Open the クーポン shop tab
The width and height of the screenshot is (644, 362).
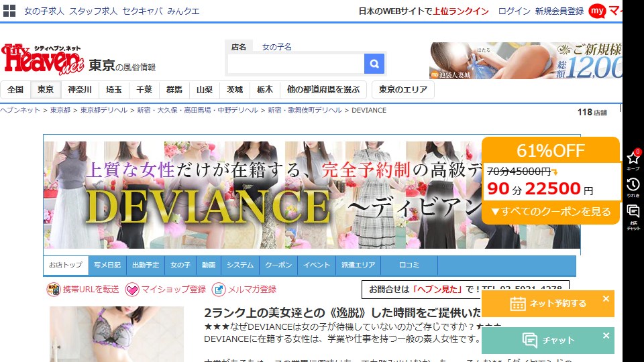[x=278, y=265]
